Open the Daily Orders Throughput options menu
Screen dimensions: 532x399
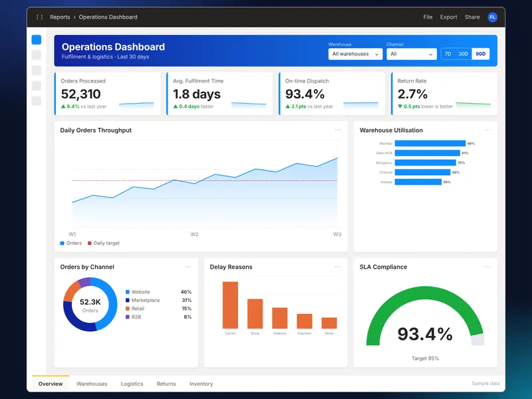point(338,130)
